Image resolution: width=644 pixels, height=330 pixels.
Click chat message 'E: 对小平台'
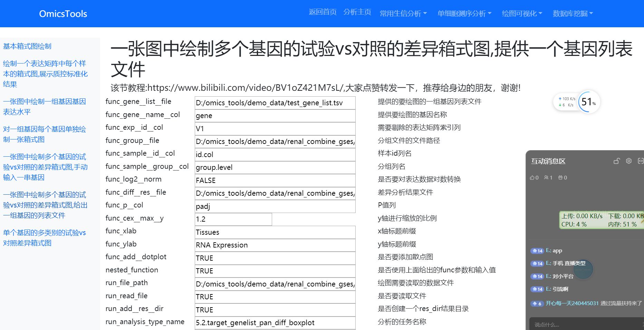click(559, 276)
